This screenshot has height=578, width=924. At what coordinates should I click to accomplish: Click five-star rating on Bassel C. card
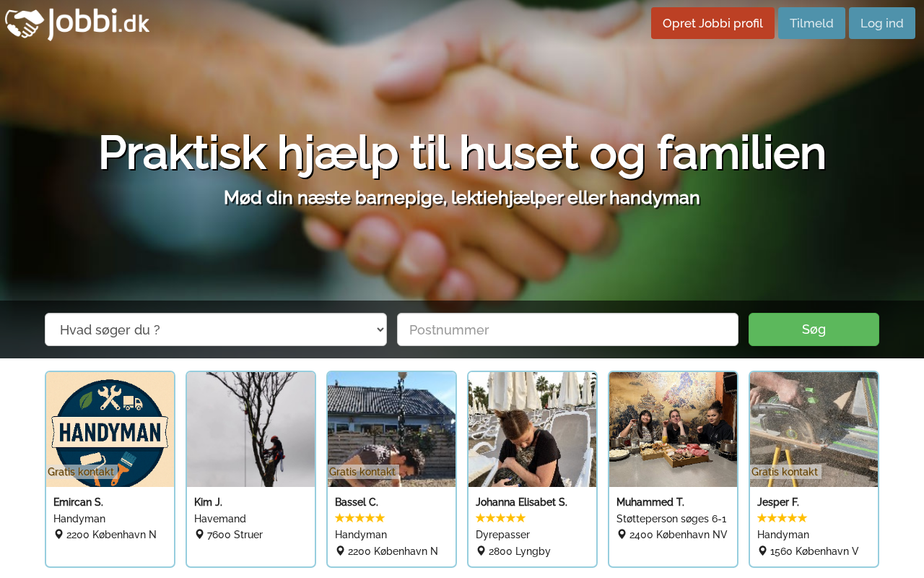359,518
